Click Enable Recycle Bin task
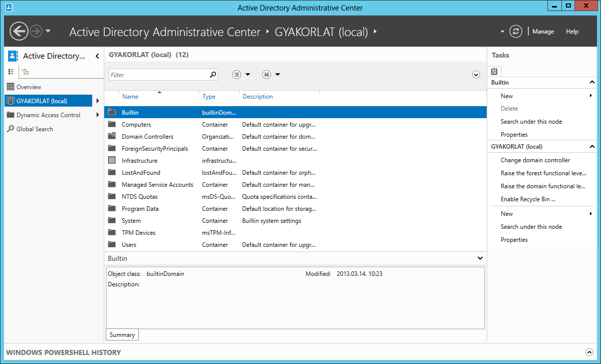This screenshot has width=601, height=364. click(528, 199)
